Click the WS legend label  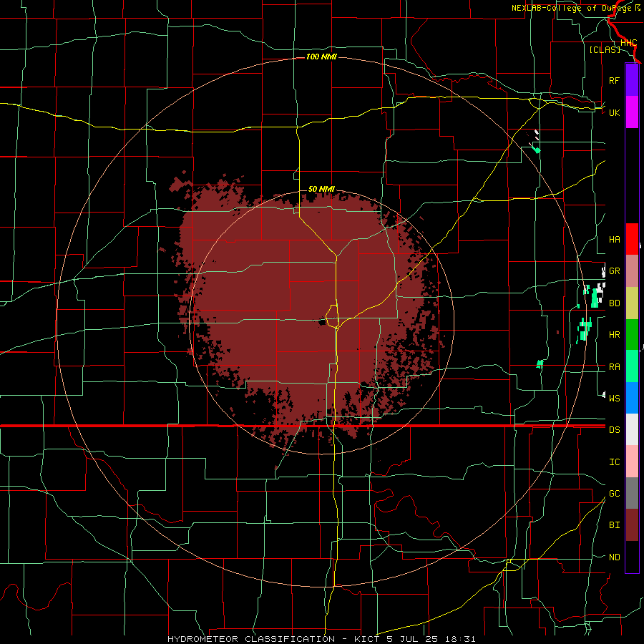[615, 399]
